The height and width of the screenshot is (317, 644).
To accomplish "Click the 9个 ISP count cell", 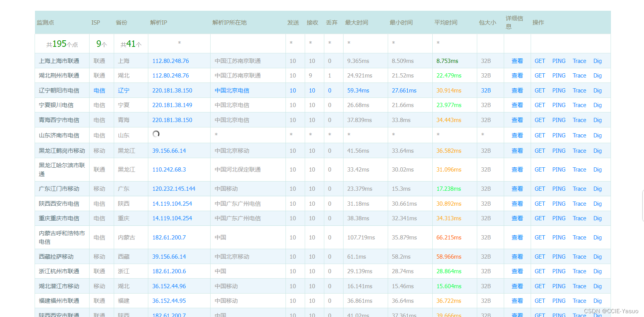I will pyautogui.click(x=101, y=44).
